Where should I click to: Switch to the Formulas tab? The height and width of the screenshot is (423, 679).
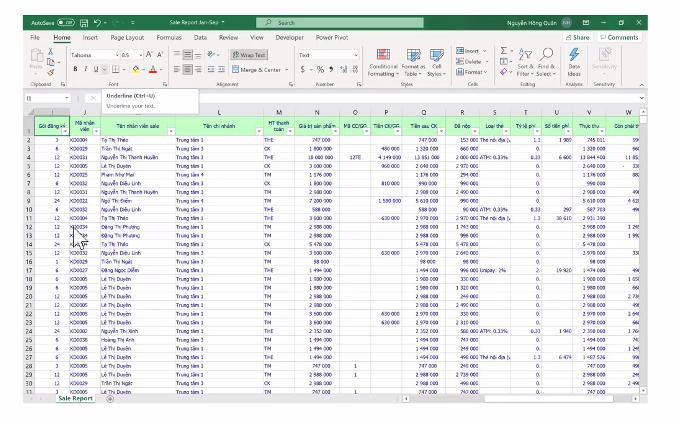169,38
